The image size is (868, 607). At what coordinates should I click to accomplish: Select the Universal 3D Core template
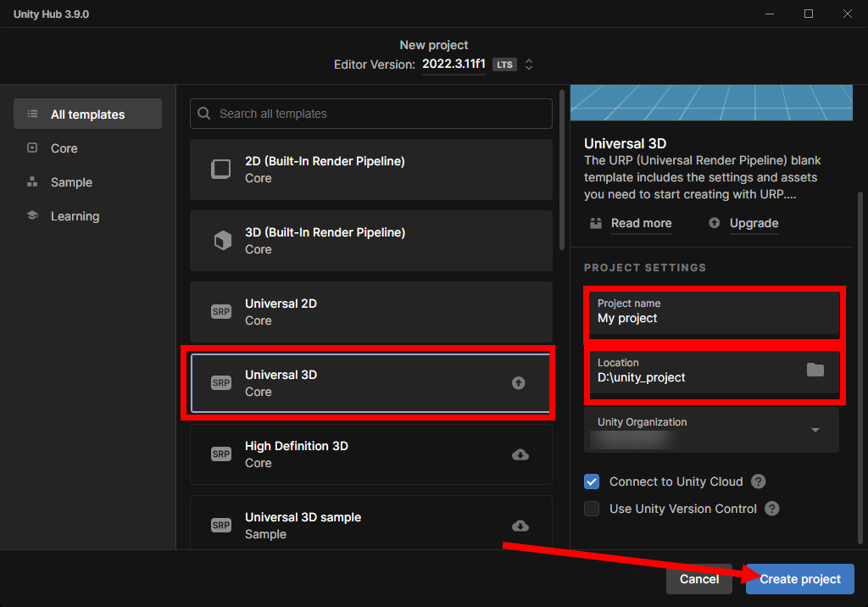371,383
